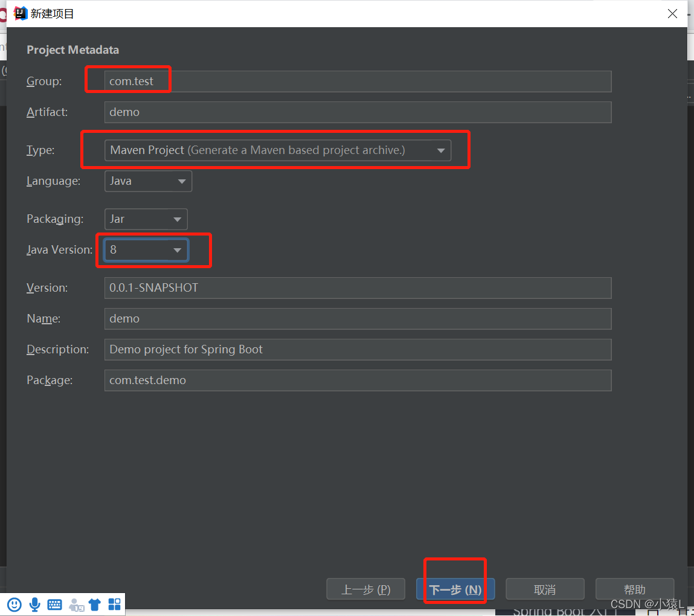Click the Package field com.test.demo
694x616 pixels.
[358, 380]
